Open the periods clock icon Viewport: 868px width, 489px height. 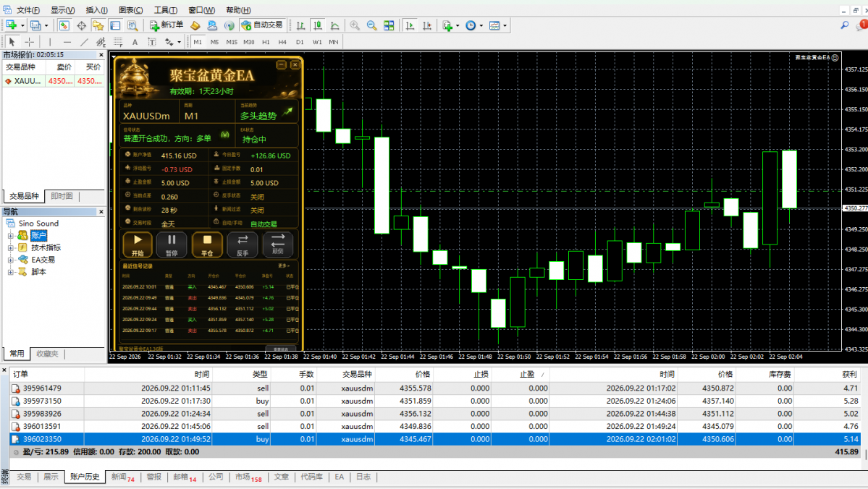point(471,25)
